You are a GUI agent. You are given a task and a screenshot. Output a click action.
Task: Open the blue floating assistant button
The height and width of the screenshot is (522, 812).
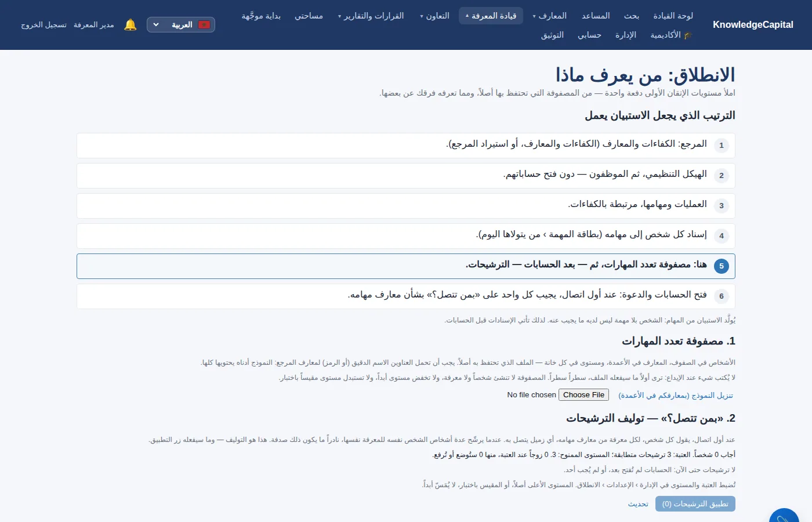(784, 515)
